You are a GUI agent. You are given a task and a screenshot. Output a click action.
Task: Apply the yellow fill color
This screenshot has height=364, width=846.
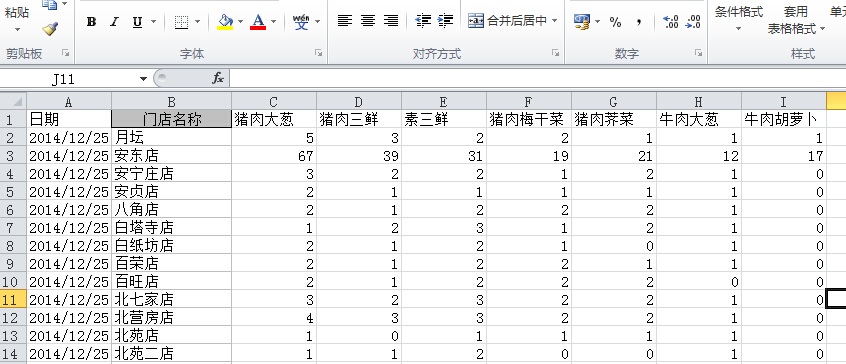[225, 22]
